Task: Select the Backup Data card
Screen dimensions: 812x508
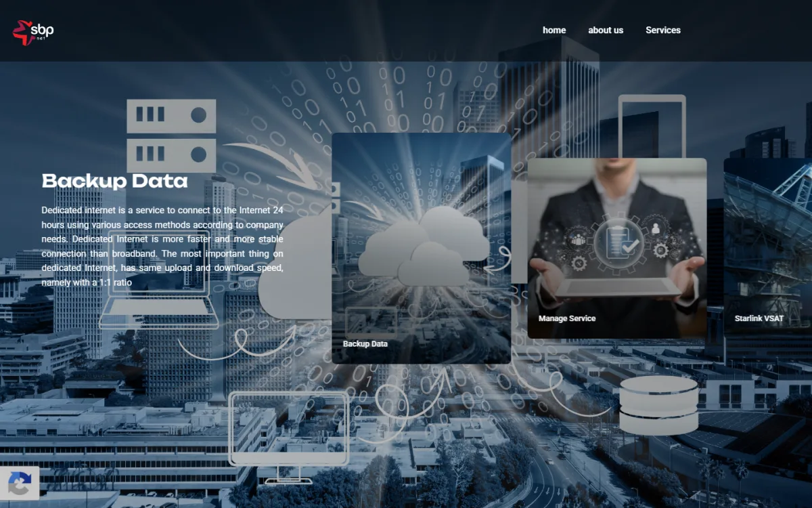Action: tap(421, 248)
